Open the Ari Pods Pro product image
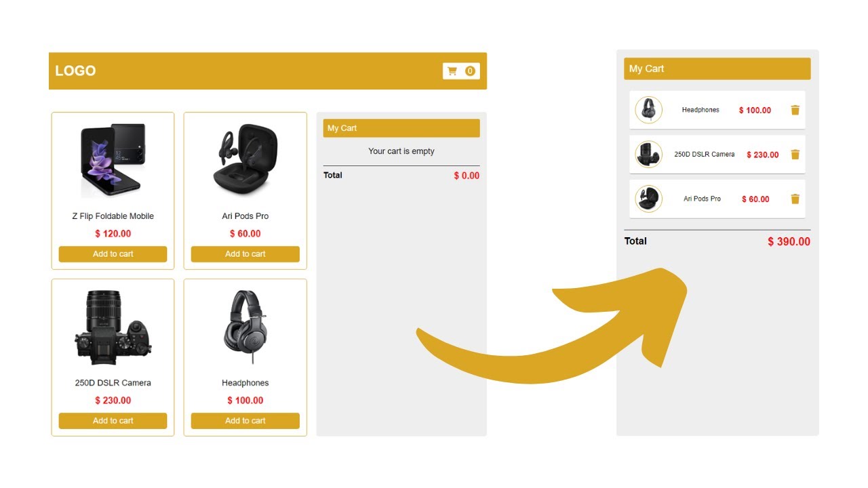This screenshot has width=868, height=488. pos(245,157)
